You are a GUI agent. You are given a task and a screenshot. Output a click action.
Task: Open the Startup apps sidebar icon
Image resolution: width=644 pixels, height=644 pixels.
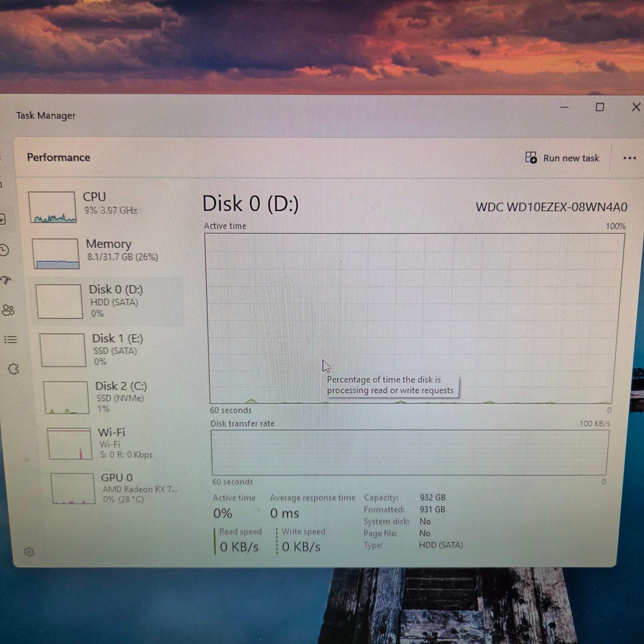(x=6, y=280)
